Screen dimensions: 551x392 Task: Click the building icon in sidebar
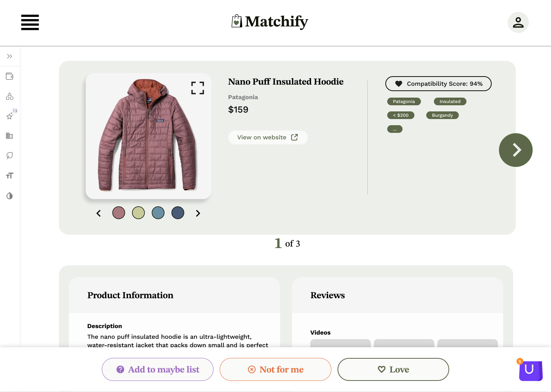10,136
